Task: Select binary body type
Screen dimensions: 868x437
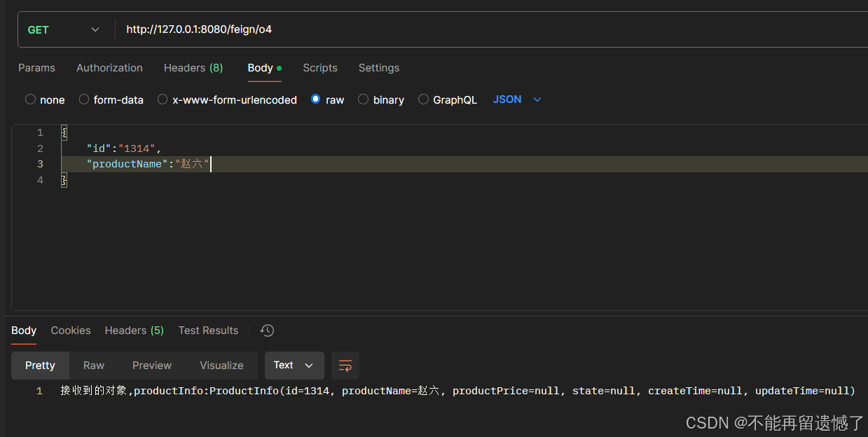Action: coord(363,99)
